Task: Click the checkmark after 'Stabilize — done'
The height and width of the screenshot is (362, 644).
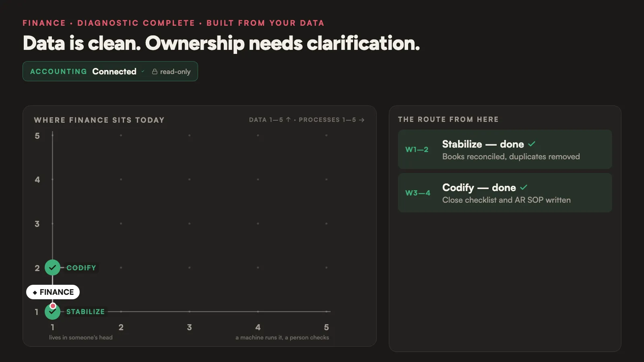Action: [532, 144]
